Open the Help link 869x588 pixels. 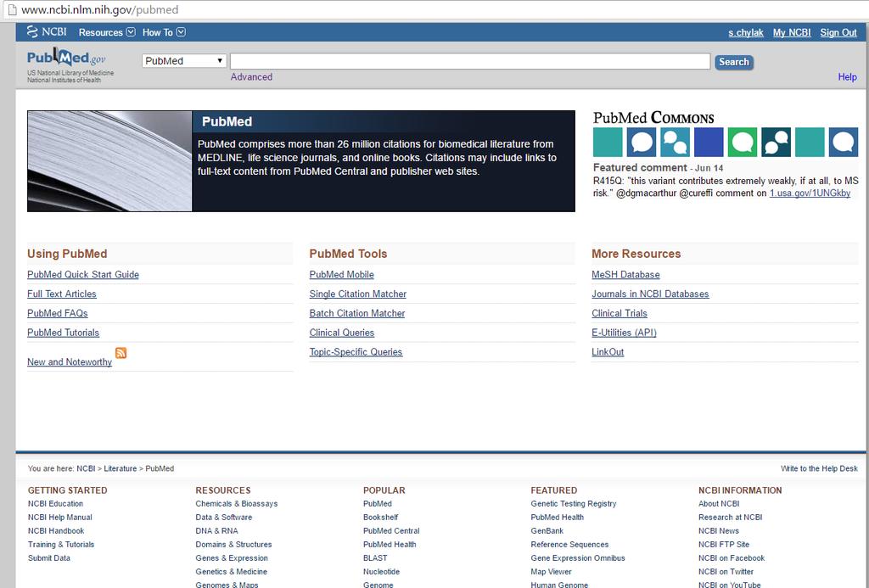(848, 77)
